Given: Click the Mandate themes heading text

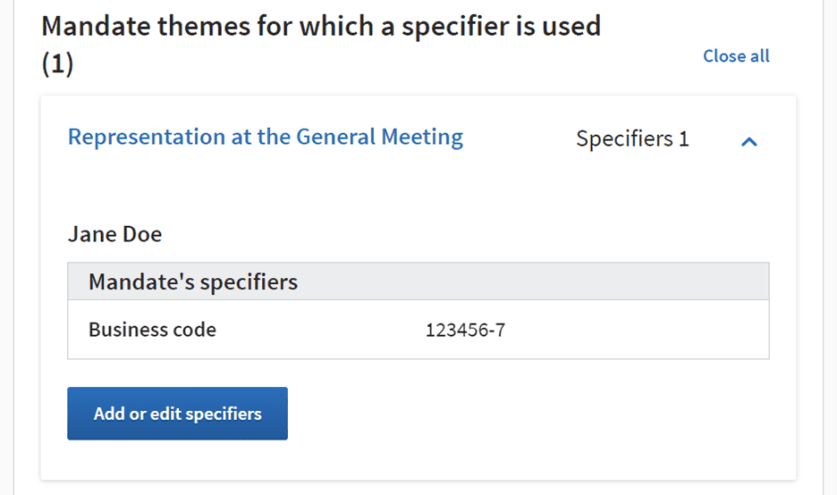Looking at the screenshot, I should coord(321,26).
